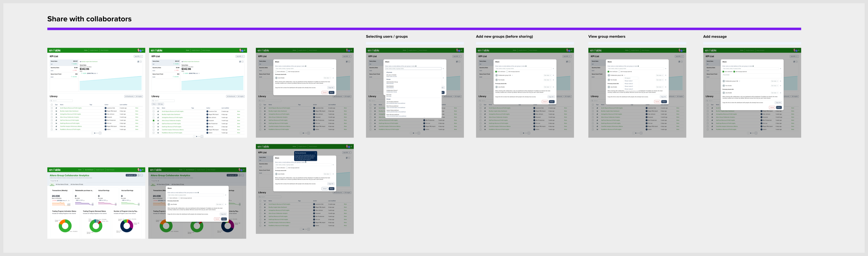Select Home nav item in first frame header

click(x=86, y=51)
